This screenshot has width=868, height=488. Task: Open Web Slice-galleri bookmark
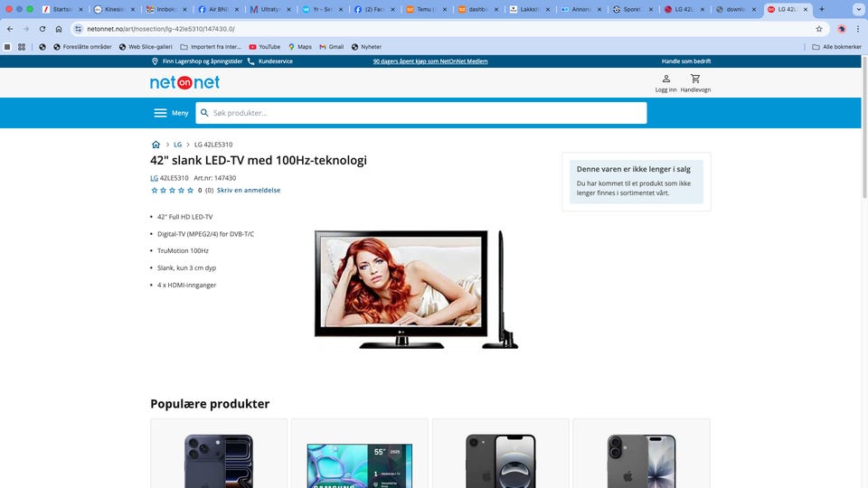point(146,47)
